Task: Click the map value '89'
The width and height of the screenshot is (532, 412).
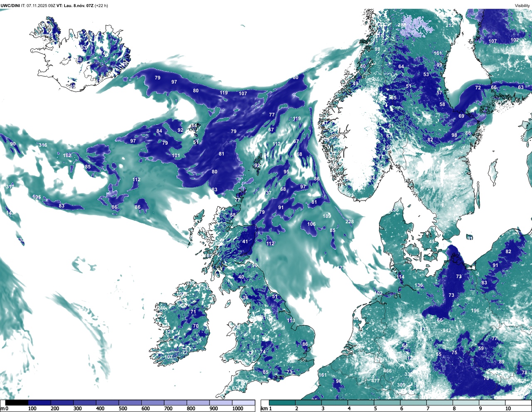Action: [502, 362]
